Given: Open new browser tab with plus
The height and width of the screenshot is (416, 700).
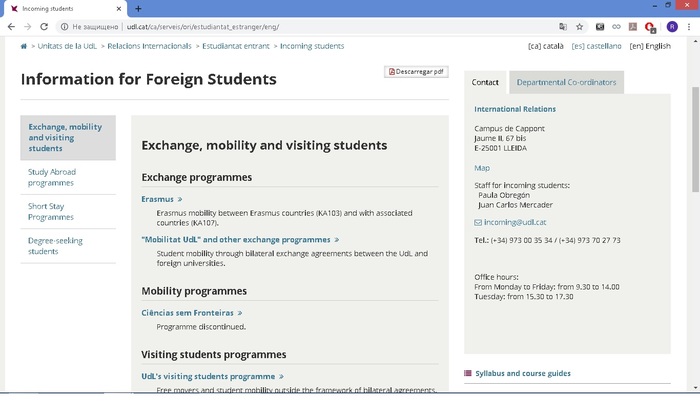Looking at the screenshot, I should [138, 8].
